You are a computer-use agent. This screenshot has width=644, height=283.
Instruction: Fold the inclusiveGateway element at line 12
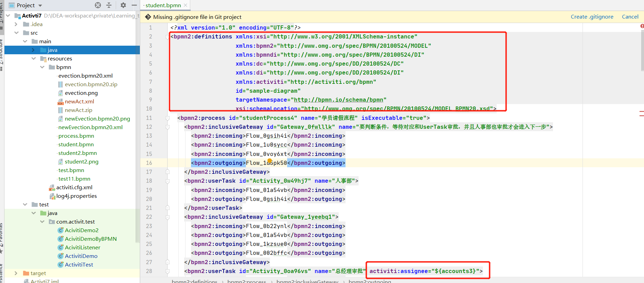pyautogui.click(x=168, y=127)
